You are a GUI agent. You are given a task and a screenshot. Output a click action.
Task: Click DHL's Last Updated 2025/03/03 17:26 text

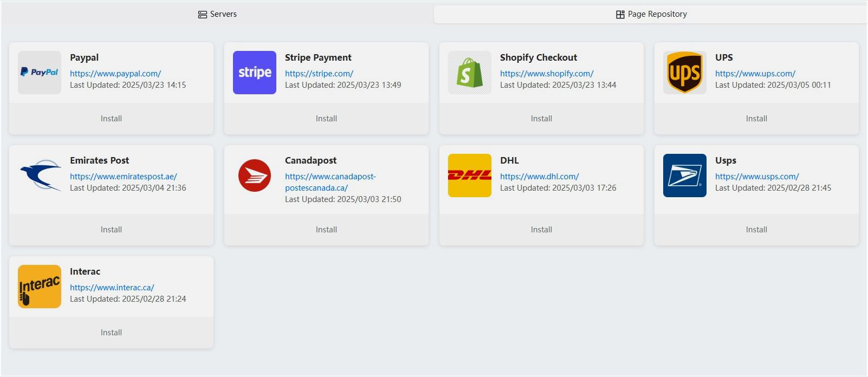pyautogui.click(x=558, y=188)
